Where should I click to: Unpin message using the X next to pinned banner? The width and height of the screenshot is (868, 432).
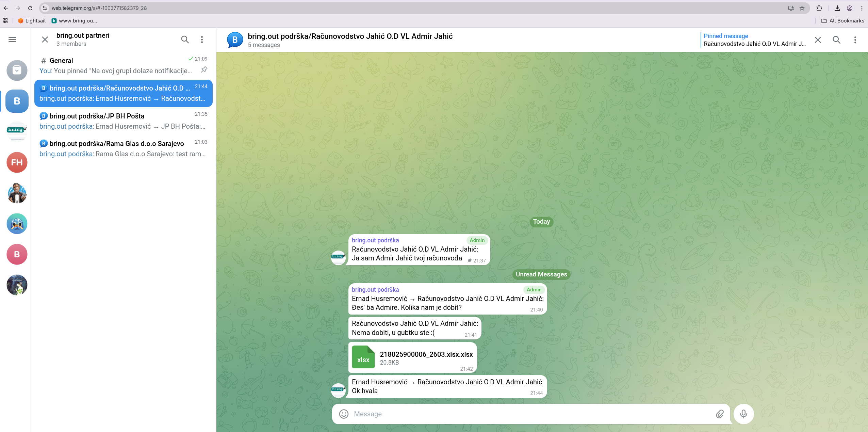coord(818,40)
